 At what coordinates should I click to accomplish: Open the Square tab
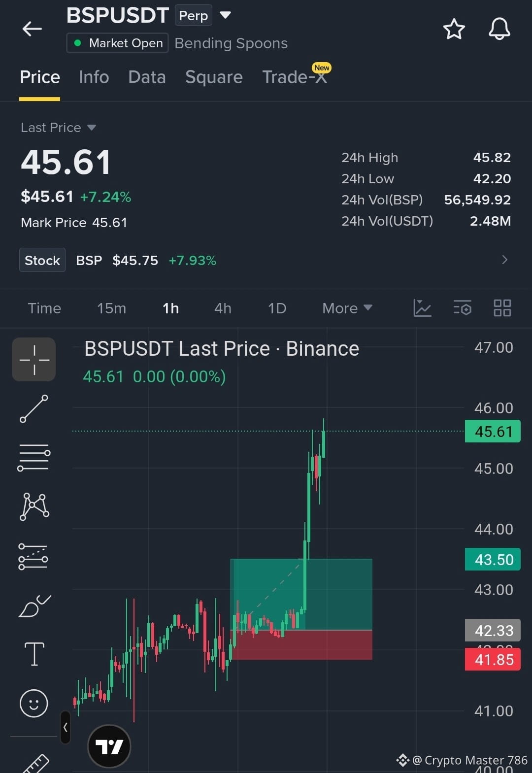pos(214,77)
